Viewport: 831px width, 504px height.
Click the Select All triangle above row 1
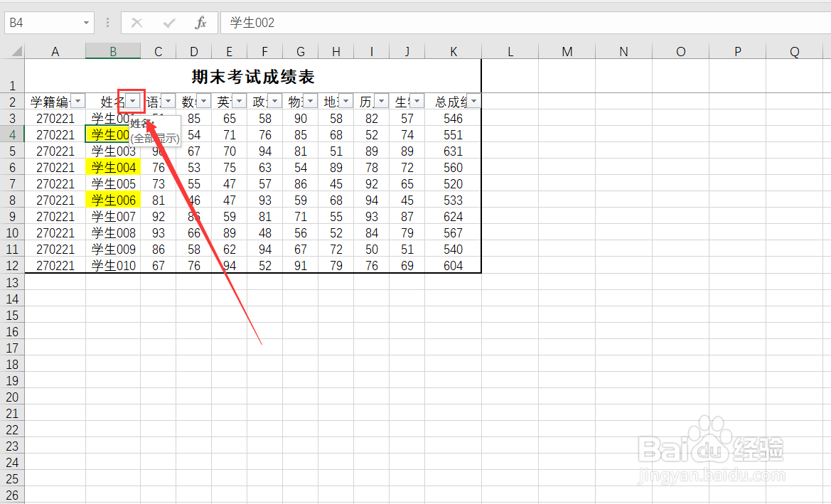coord(17,50)
